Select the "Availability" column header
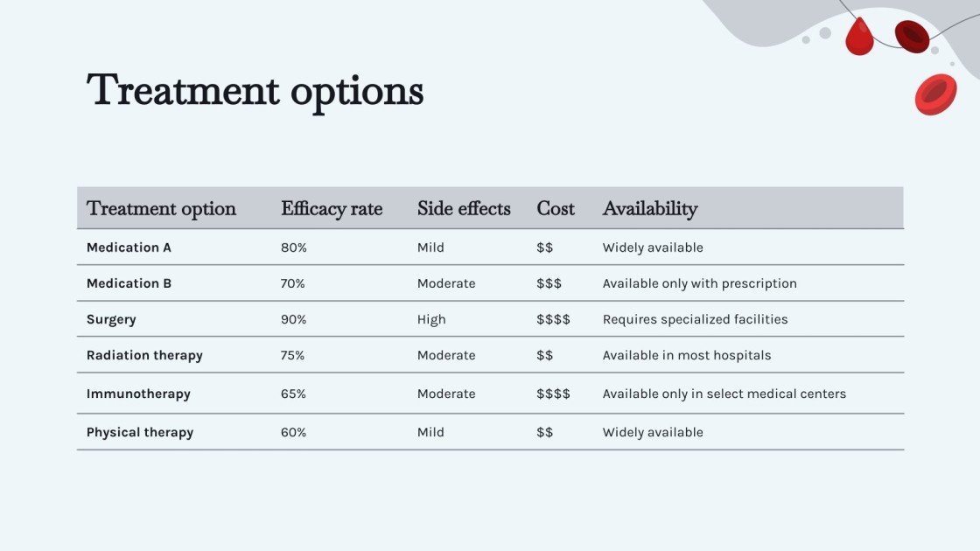This screenshot has height=551, width=980. tap(650, 209)
